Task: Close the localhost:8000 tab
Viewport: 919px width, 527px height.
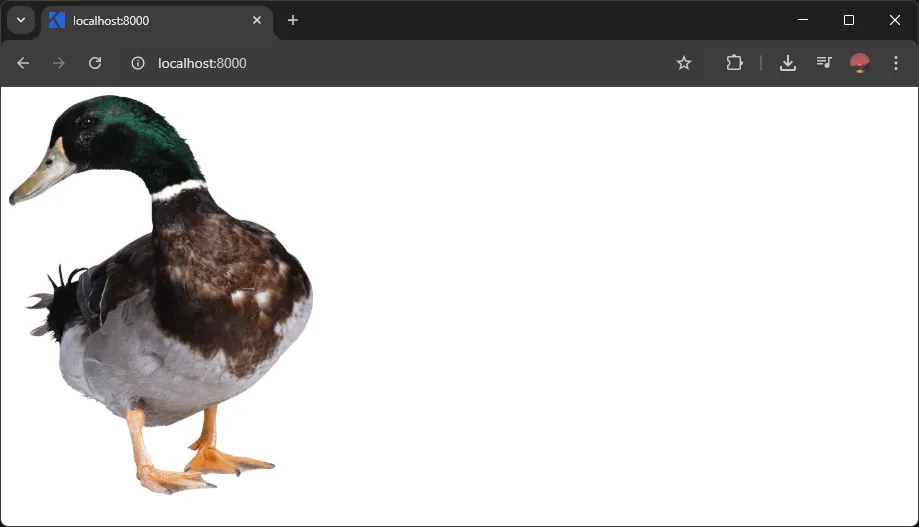Action: 257,20
